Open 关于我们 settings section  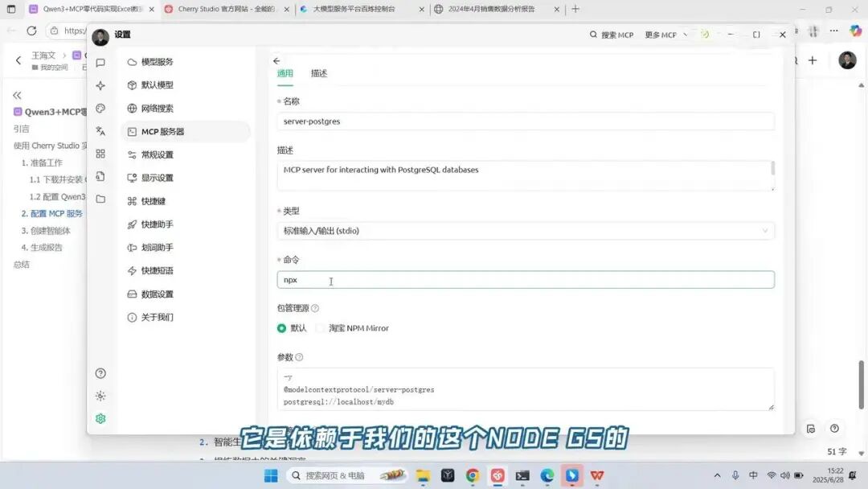[x=186, y=318]
